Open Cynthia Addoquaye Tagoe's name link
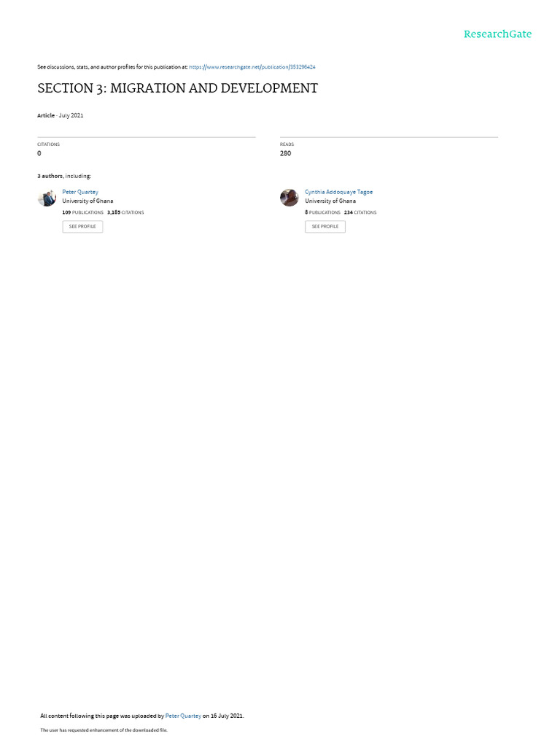The image size is (560, 747). click(338, 192)
